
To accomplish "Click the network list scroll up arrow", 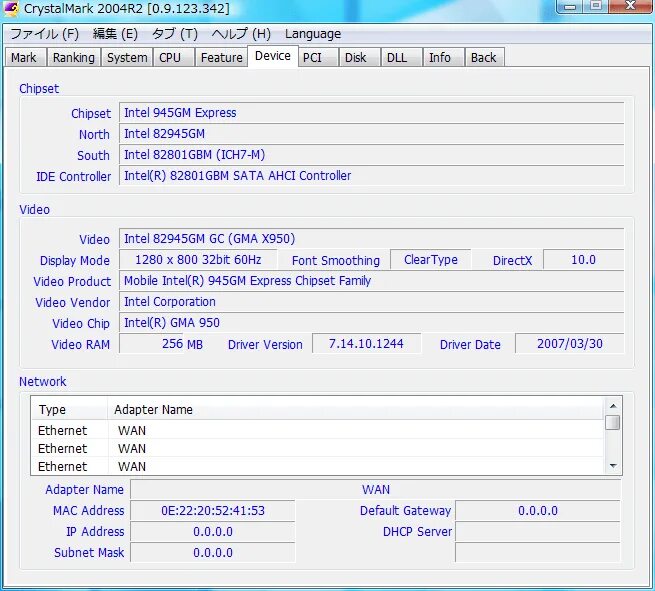I will tap(613, 406).
